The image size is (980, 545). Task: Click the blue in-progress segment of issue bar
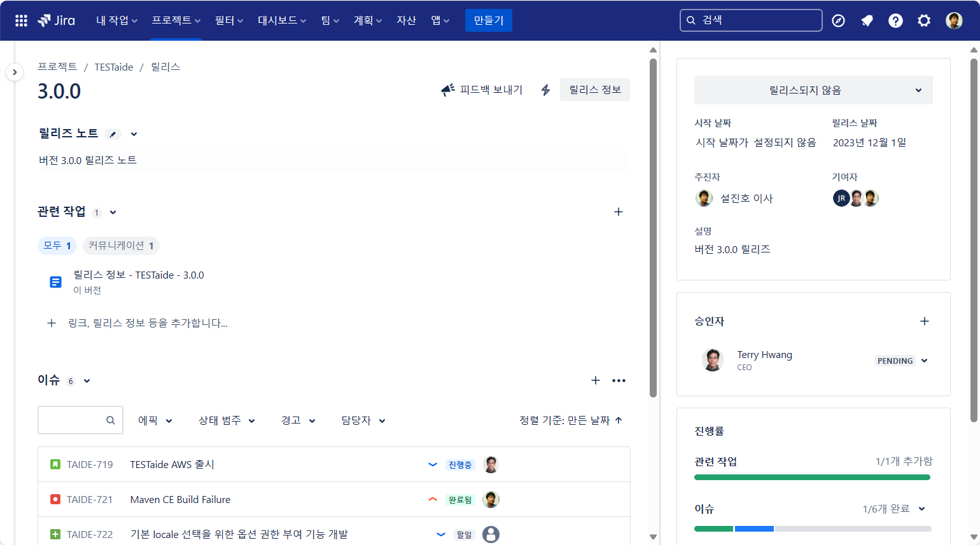point(754,528)
